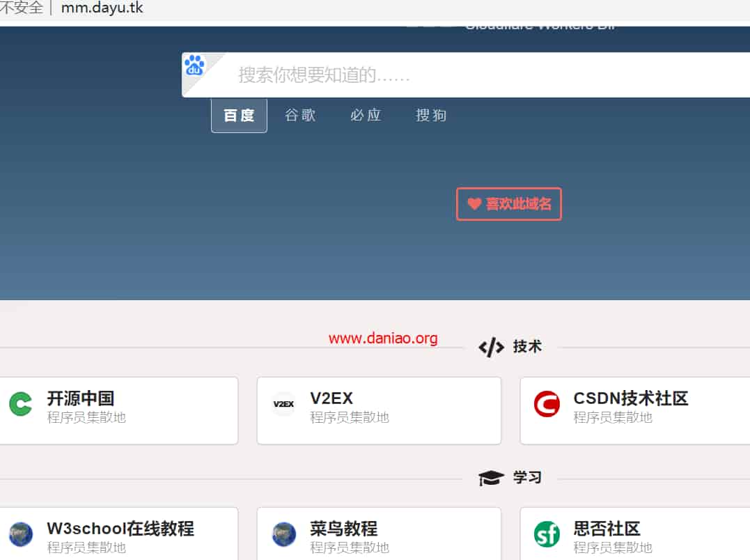Image resolution: width=750 pixels, height=560 pixels.
Task: Click the 学习 section heading text
Action: pos(528,477)
